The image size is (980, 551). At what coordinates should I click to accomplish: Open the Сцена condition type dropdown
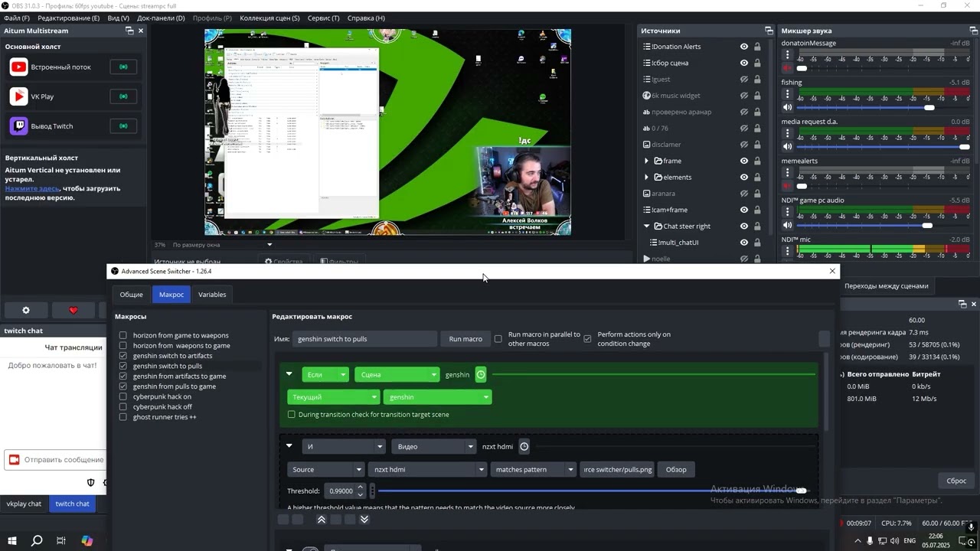coord(396,374)
